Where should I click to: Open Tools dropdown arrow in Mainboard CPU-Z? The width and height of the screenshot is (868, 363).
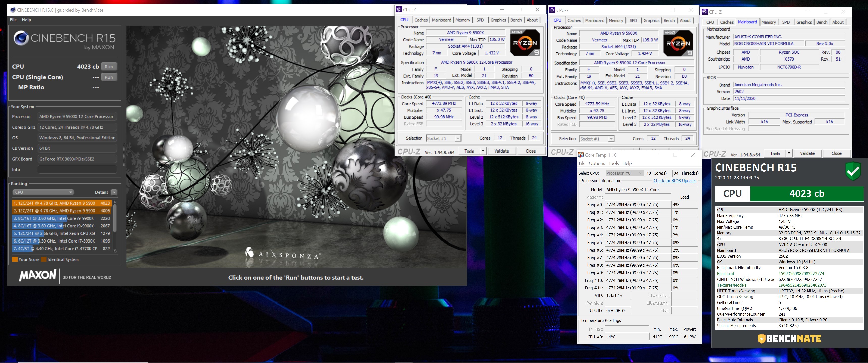tap(789, 154)
